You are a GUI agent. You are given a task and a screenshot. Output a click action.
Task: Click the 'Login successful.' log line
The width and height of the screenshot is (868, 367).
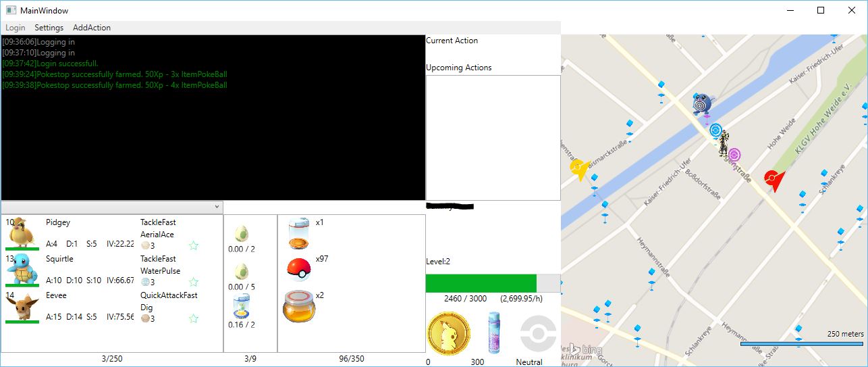click(50, 64)
